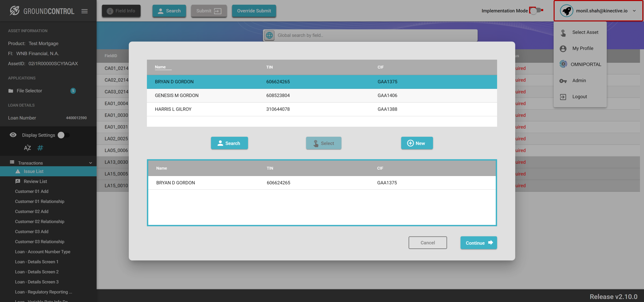644x302 pixels.
Task: Collapse the Transactions section chevron
Action: point(91,163)
